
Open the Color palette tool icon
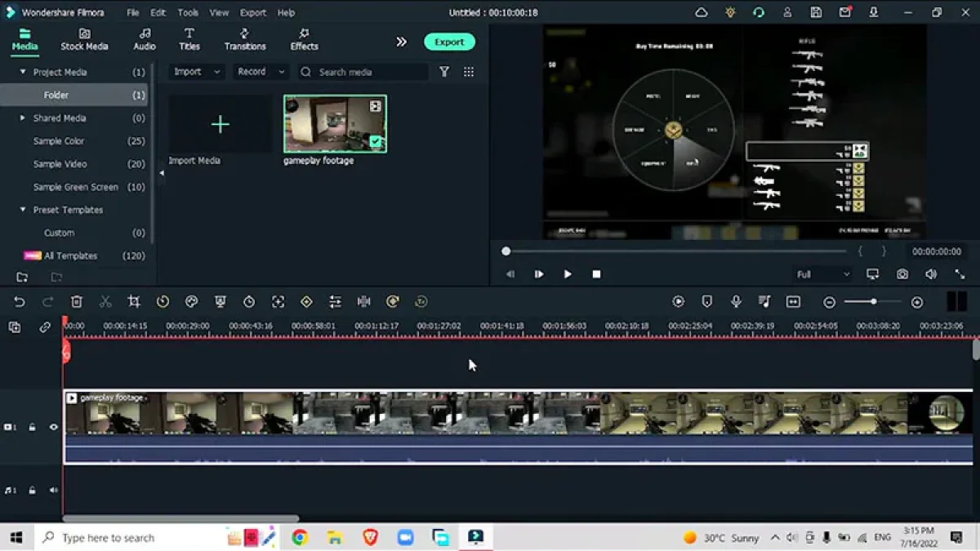(192, 302)
